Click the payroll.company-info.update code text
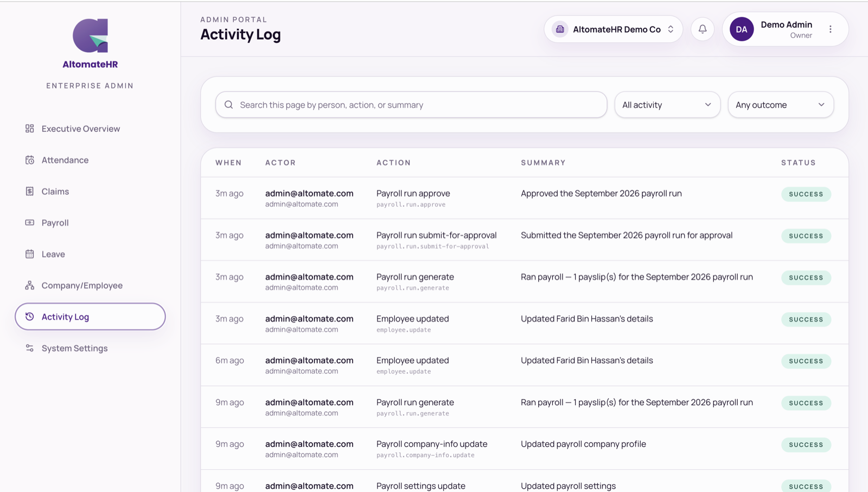Viewport: 868px width, 492px height. 425,455
